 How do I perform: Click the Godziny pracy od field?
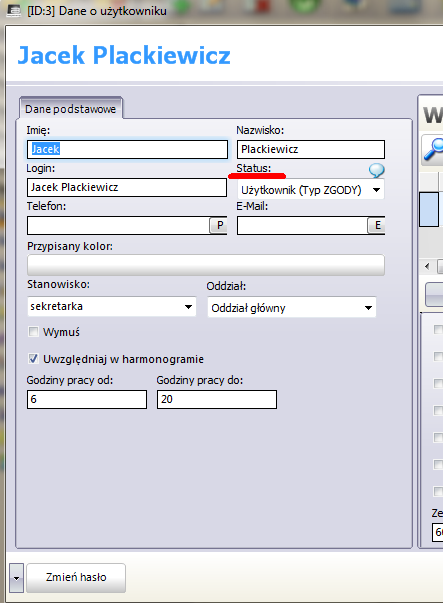[x=87, y=399]
